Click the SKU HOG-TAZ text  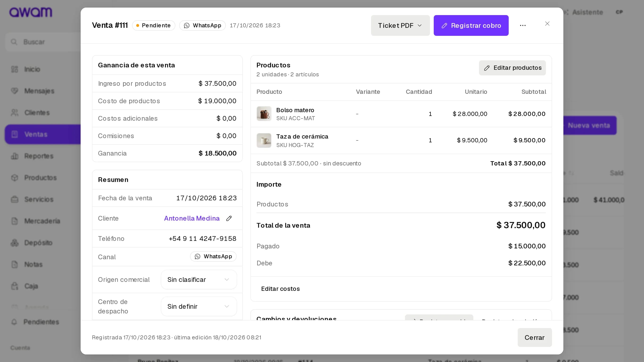[x=295, y=145]
